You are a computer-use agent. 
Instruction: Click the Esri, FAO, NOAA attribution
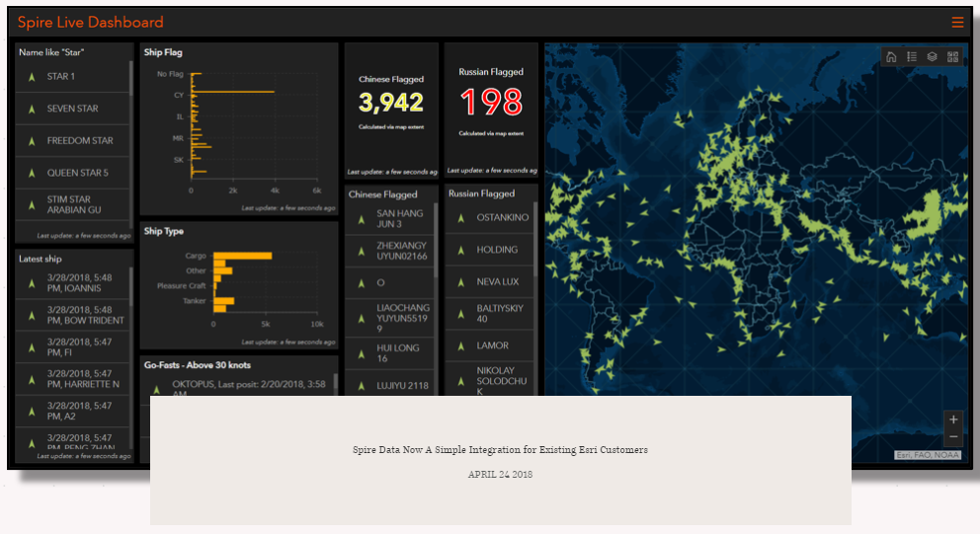point(928,455)
